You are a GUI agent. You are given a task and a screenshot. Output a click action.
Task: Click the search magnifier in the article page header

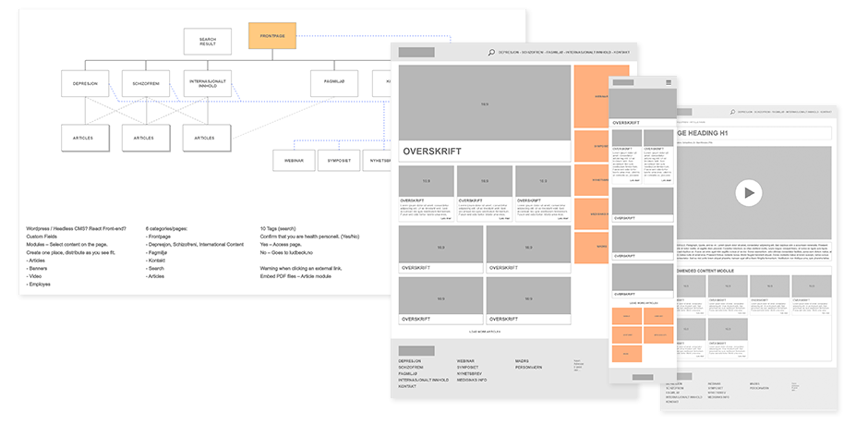pyautogui.click(x=732, y=112)
